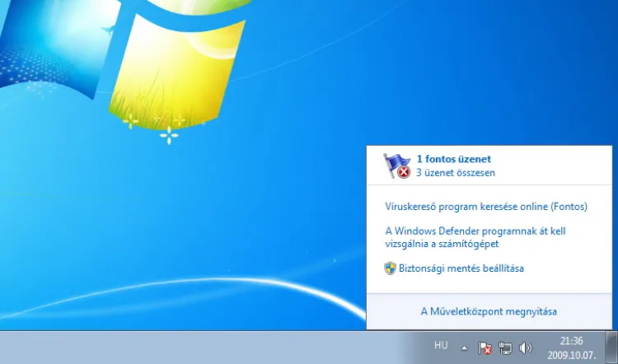Show hidden tray icons arrow
This screenshot has height=364, width=618.
pyautogui.click(x=464, y=348)
